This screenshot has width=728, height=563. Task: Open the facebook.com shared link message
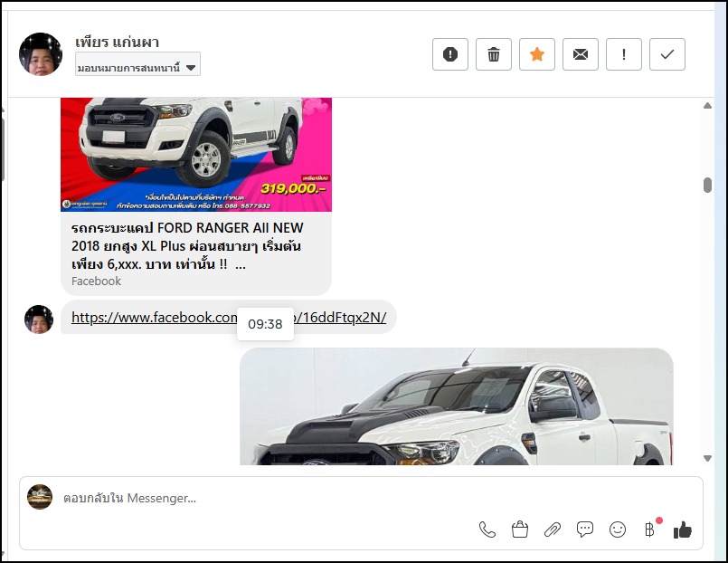pos(154,317)
